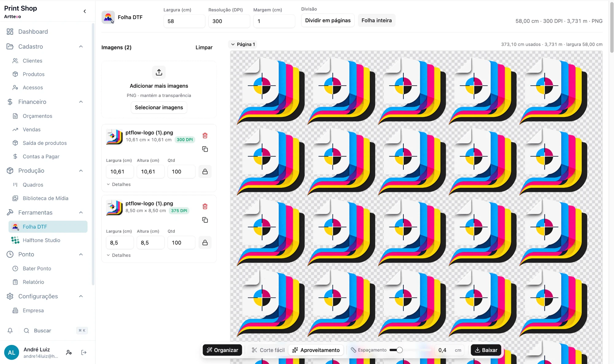Click the Qtd field of the 300 DPI image

point(181,172)
